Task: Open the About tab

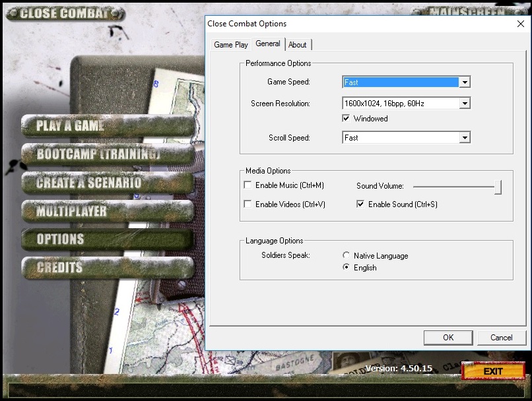Action: tap(298, 45)
